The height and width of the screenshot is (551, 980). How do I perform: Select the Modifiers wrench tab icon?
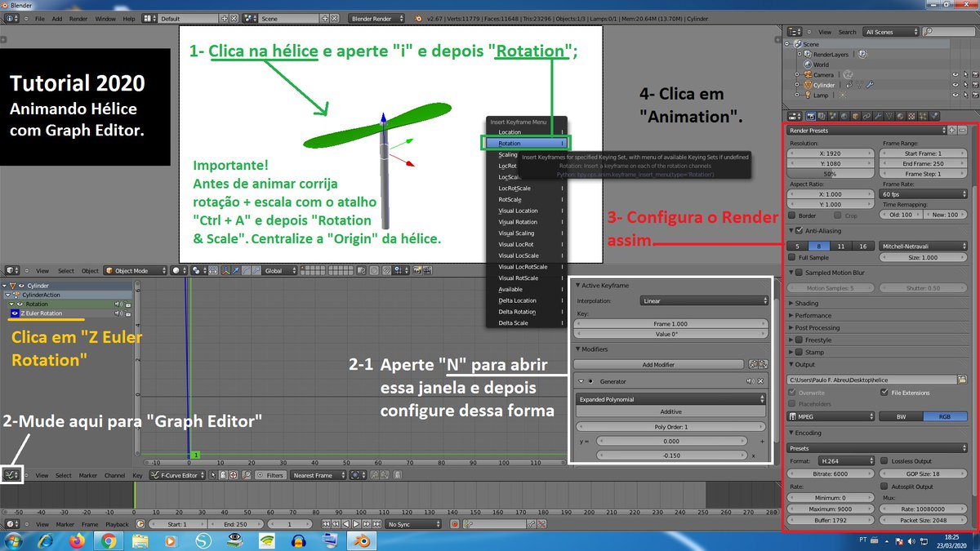point(877,116)
